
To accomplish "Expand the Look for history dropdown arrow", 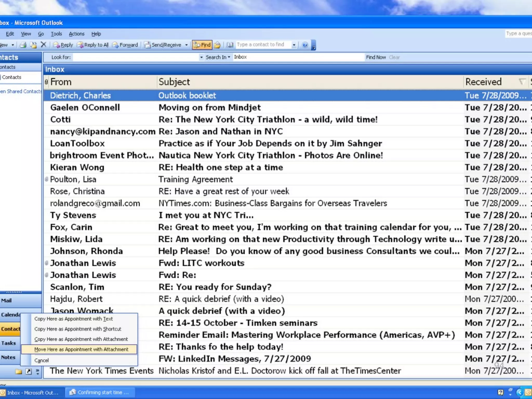I will pyautogui.click(x=201, y=57).
